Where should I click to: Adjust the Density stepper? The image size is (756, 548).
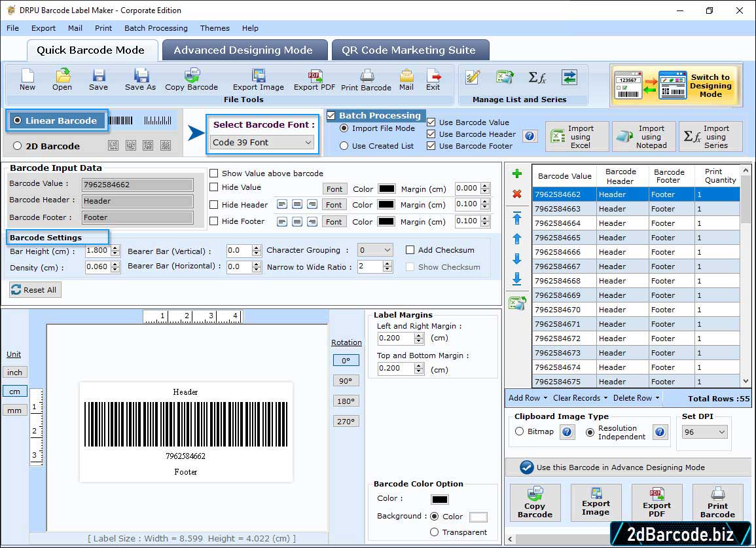115,266
